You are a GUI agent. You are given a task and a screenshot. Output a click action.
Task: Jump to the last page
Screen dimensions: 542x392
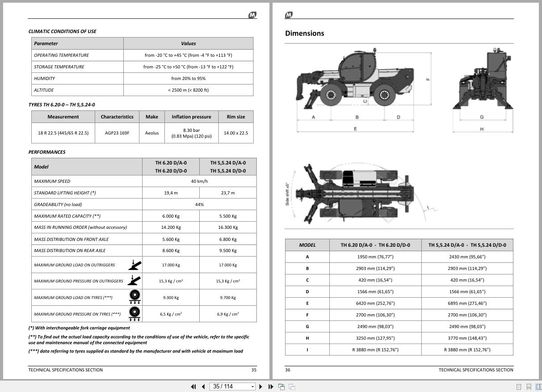(x=270, y=387)
